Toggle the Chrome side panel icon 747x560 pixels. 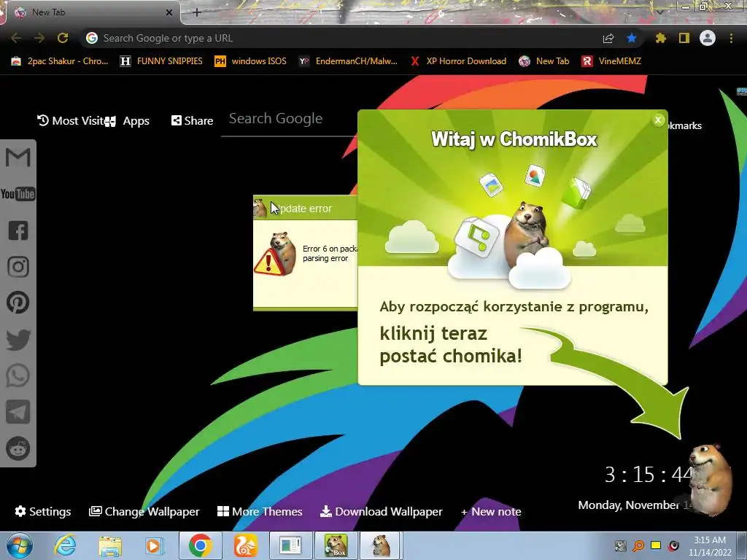(x=684, y=38)
